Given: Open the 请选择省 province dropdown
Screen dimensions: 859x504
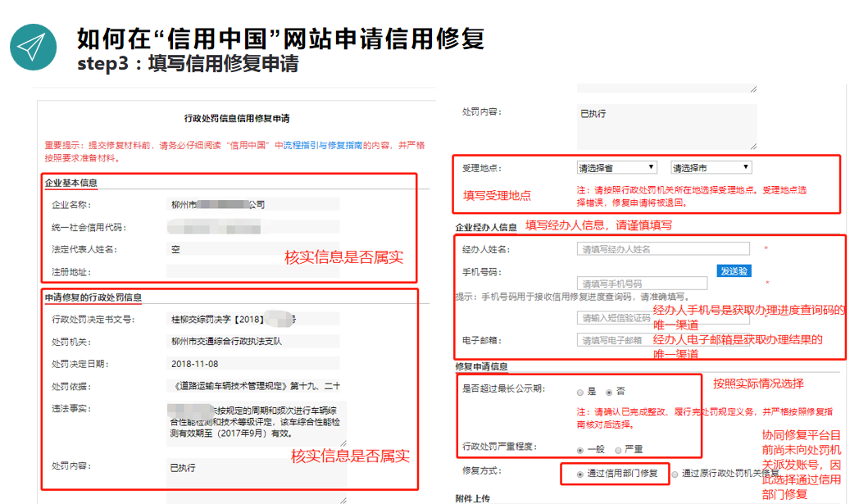Looking at the screenshot, I should coord(616,168).
